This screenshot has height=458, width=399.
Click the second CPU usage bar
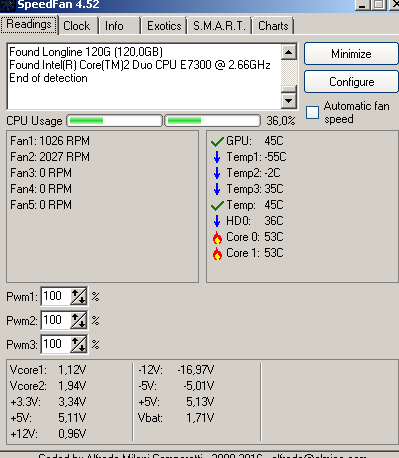pyautogui.click(x=212, y=121)
